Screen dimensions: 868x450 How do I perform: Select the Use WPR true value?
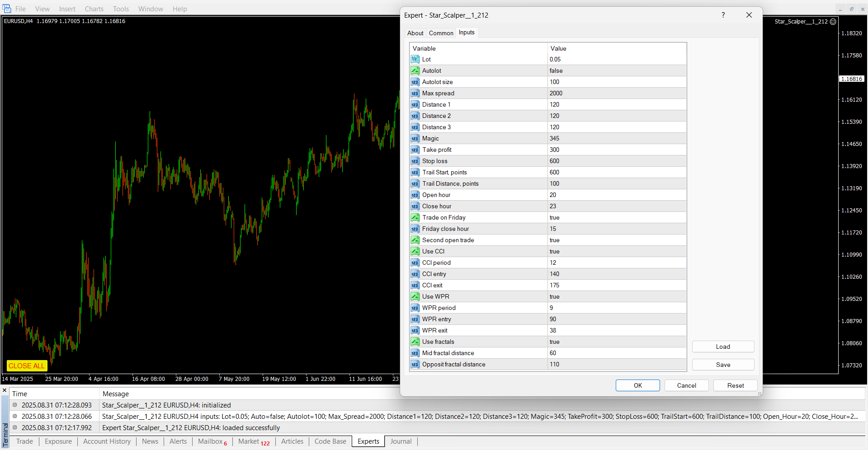click(x=554, y=296)
